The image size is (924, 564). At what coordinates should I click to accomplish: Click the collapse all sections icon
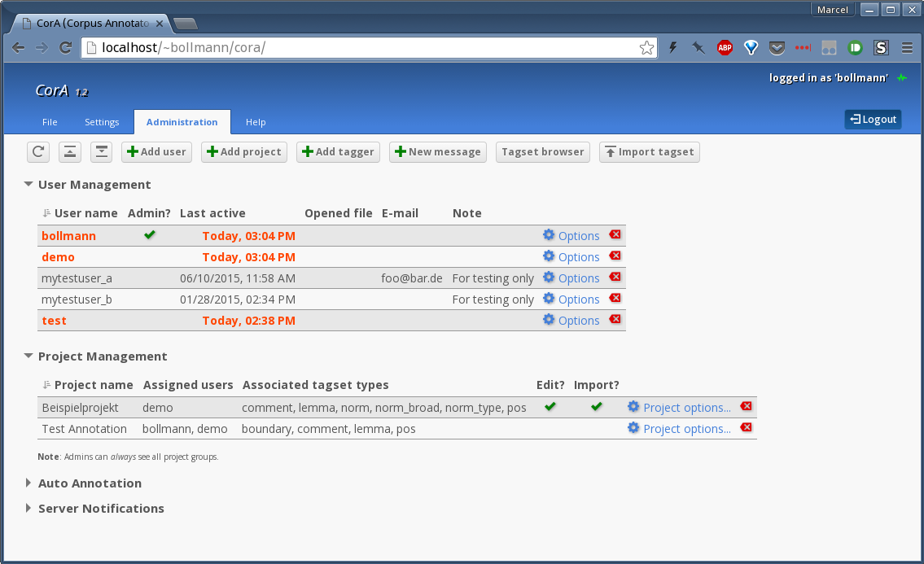(x=71, y=151)
